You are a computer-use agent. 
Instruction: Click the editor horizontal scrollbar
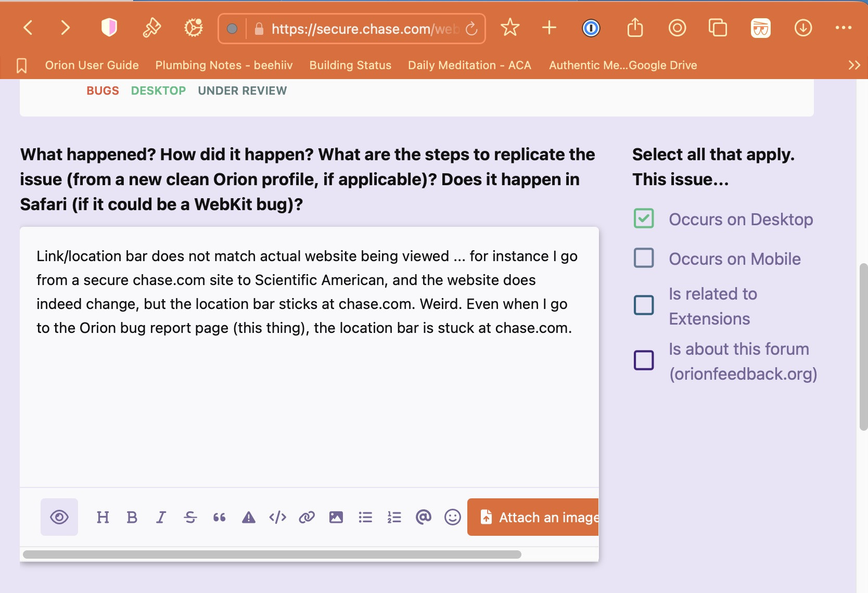click(x=272, y=555)
